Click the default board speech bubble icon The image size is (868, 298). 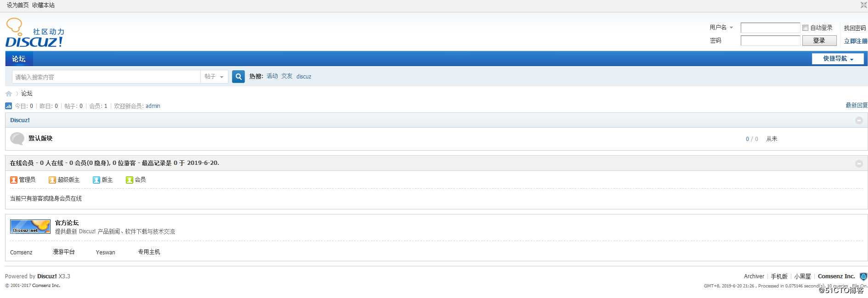pos(17,139)
